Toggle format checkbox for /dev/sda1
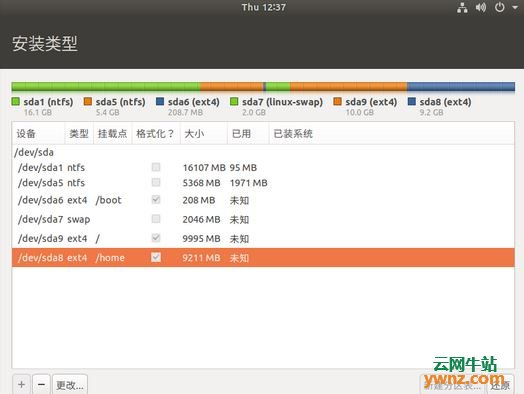This screenshot has width=524, height=394. [156, 167]
